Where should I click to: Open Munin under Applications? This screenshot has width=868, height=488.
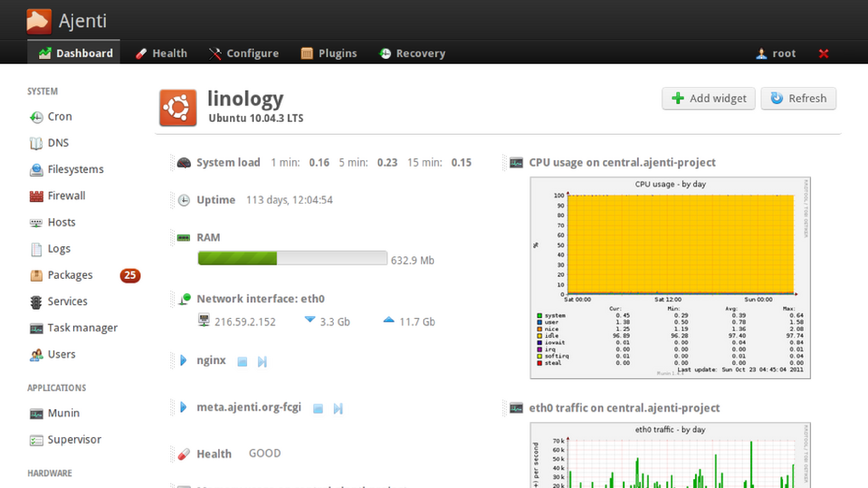[55, 413]
